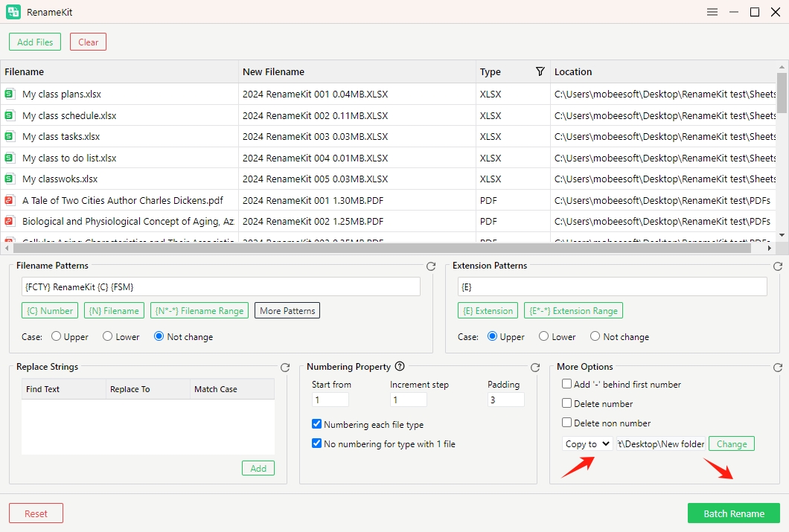Viewport: 789px width, 532px height.
Task: Reset the Replace Strings section via refresh icon
Action: [x=285, y=368]
